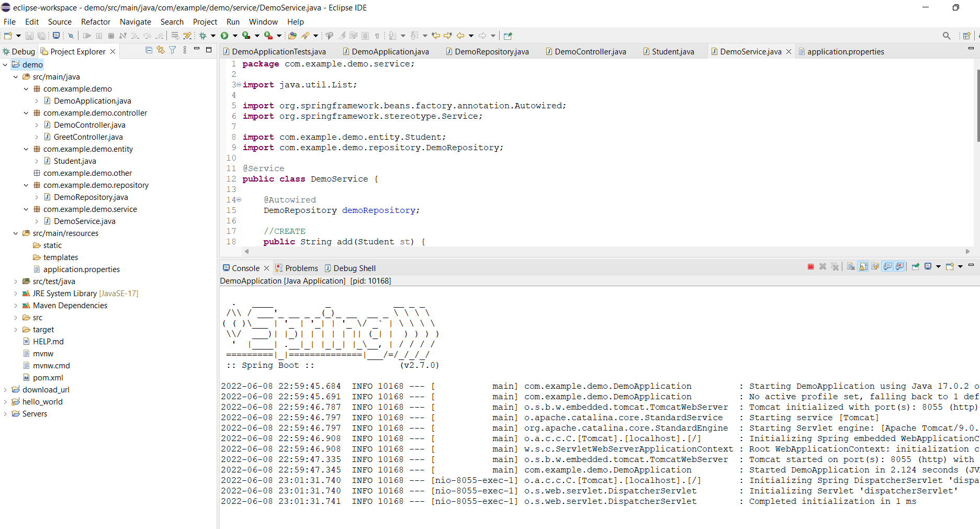
Task: Collapse the demo project node
Action: (5, 65)
